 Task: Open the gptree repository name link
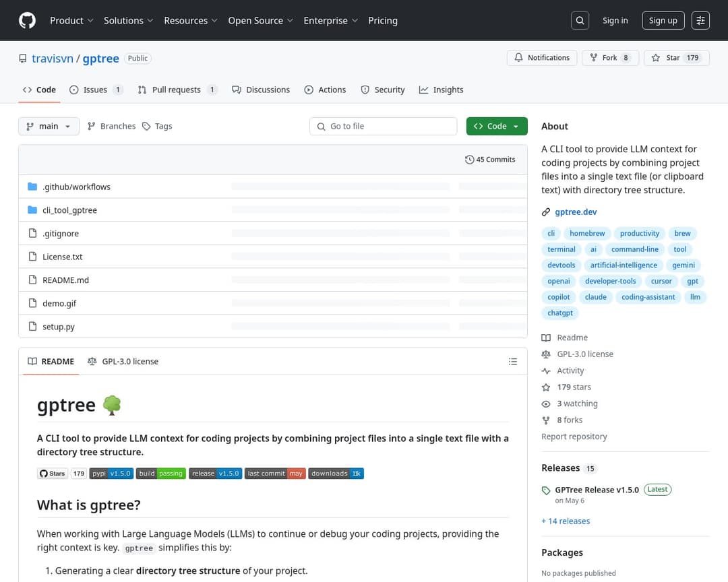click(100, 59)
